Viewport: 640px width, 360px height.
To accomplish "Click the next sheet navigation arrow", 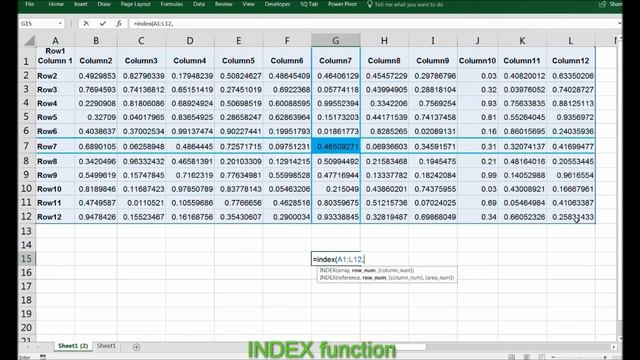I will click(x=39, y=347).
